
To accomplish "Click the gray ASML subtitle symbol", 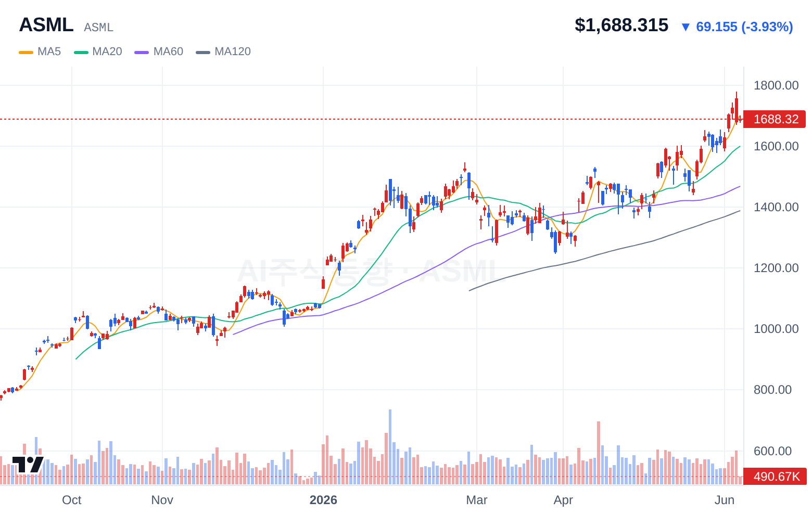I will 98,28.
